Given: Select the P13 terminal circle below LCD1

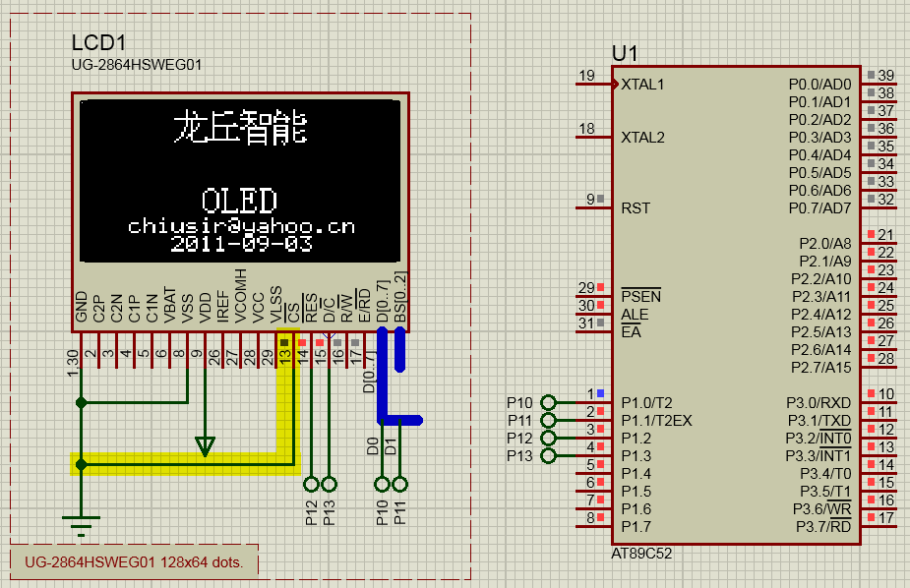Looking at the screenshot, I should pos(329,484).
